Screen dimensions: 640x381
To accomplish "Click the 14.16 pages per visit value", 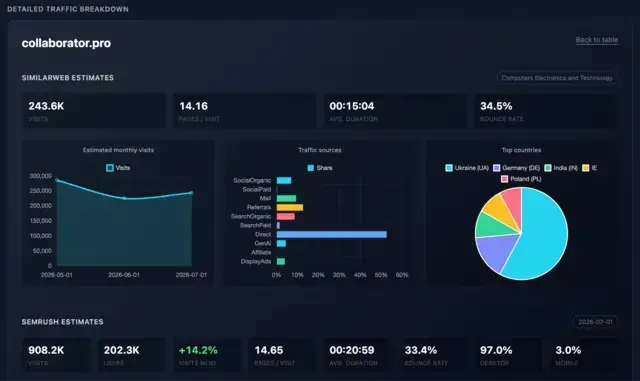I will pos(193,106).
